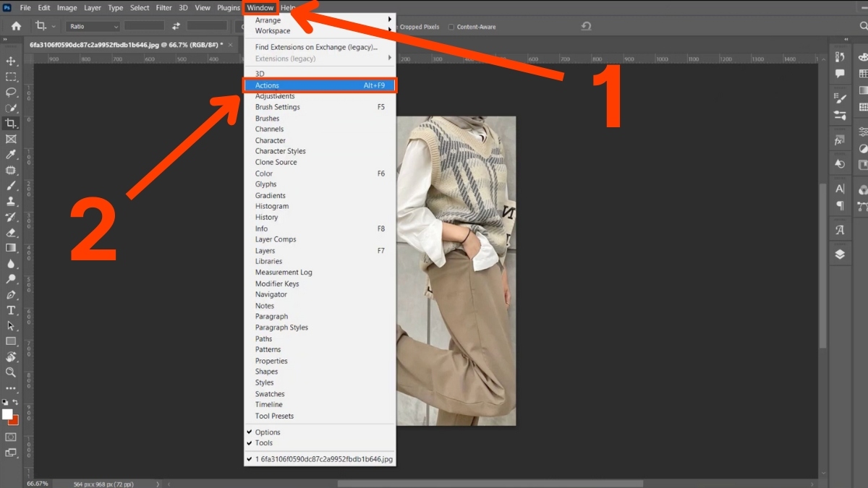Select the Spot Healing Brush tool
Screen dimensions: 868x488
pyautogui.click(x=11, y=171)
